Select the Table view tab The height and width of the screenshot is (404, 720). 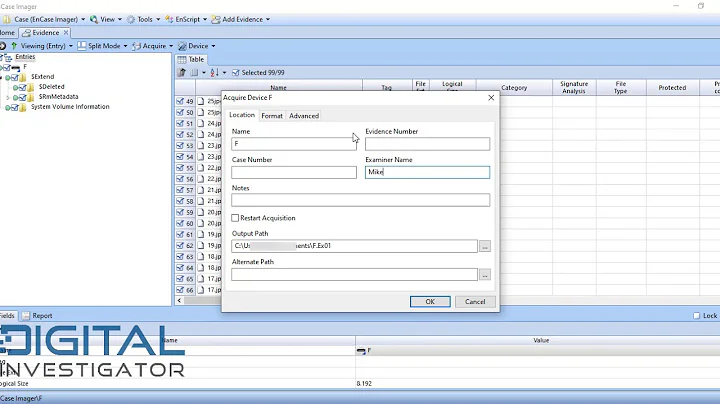pyautogui.click(x=191, y=59)
